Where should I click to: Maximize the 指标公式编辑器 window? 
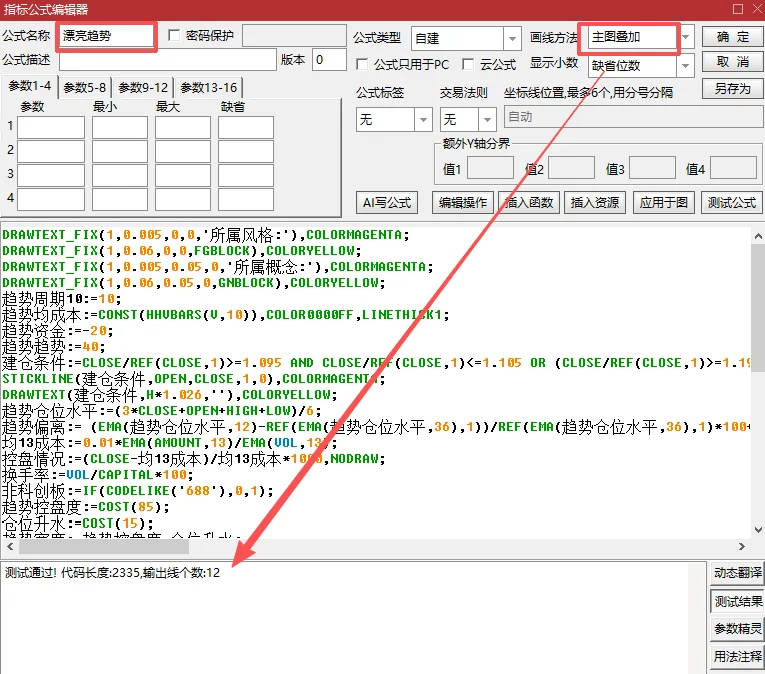click(738, 9)
